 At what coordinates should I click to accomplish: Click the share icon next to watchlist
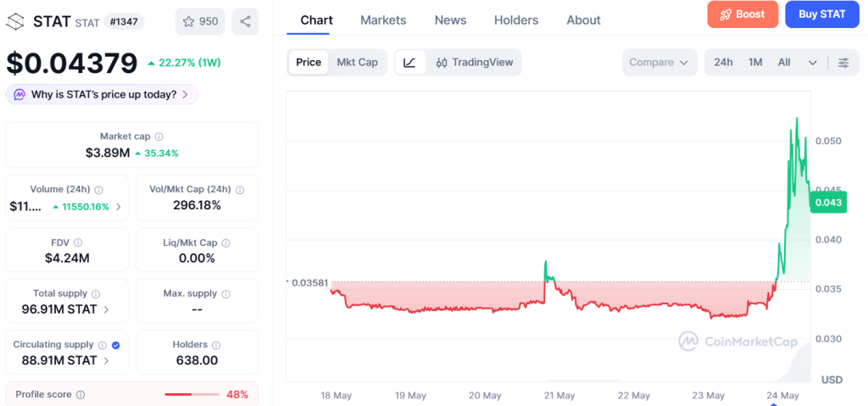coord(245,21)
